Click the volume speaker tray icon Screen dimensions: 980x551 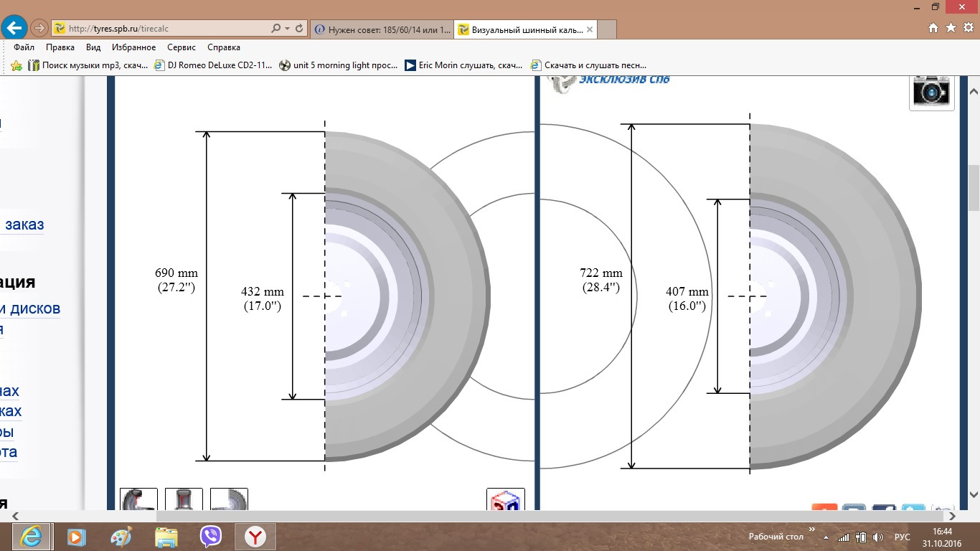click(x=878, y=537)
